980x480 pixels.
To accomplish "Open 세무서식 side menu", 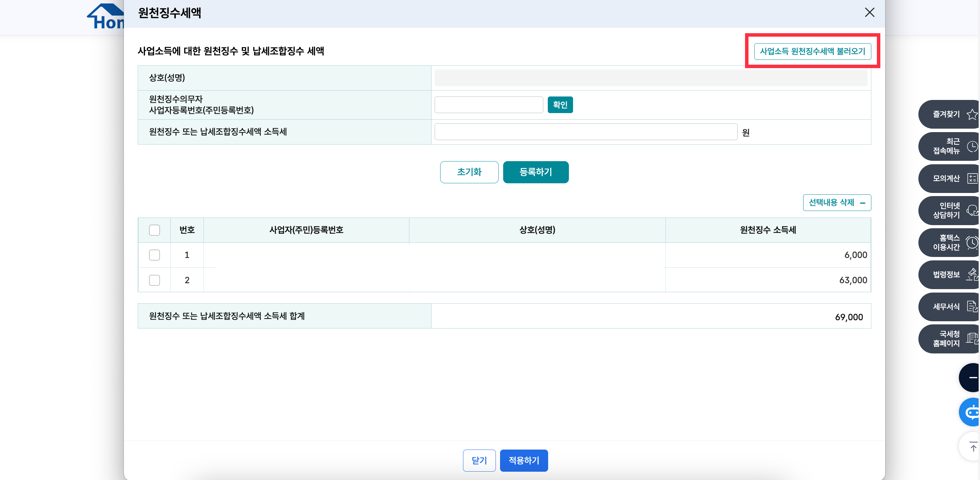I will (x=949, y=307).
